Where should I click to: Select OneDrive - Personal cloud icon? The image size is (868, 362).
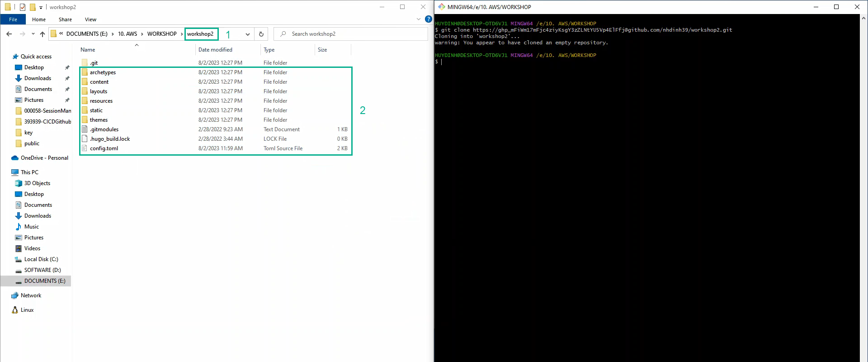(x=14, y=158)
